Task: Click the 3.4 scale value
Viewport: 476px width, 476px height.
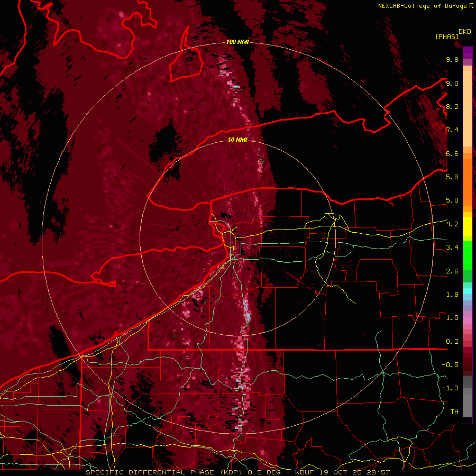Action: pyautogui.click(x=452, y=248)
